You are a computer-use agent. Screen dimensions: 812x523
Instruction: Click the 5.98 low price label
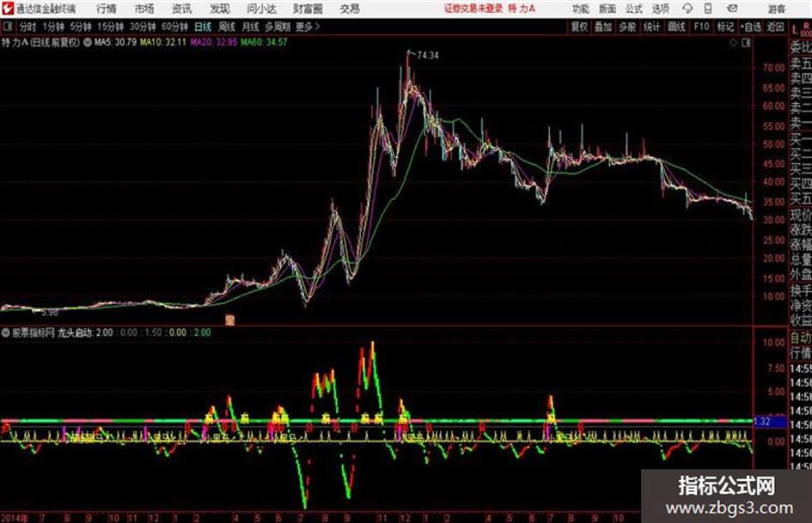[50, 313]
